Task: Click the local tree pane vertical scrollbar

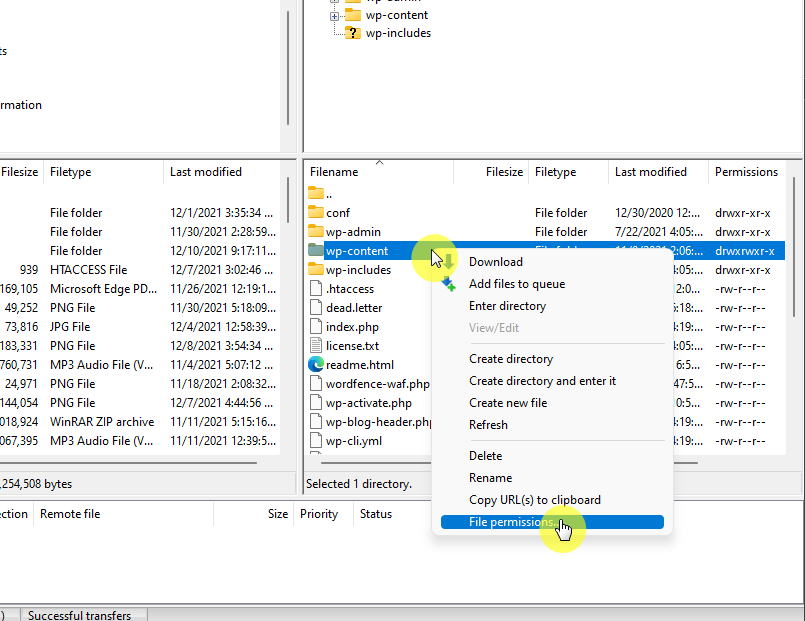Action: pos(288,68)
